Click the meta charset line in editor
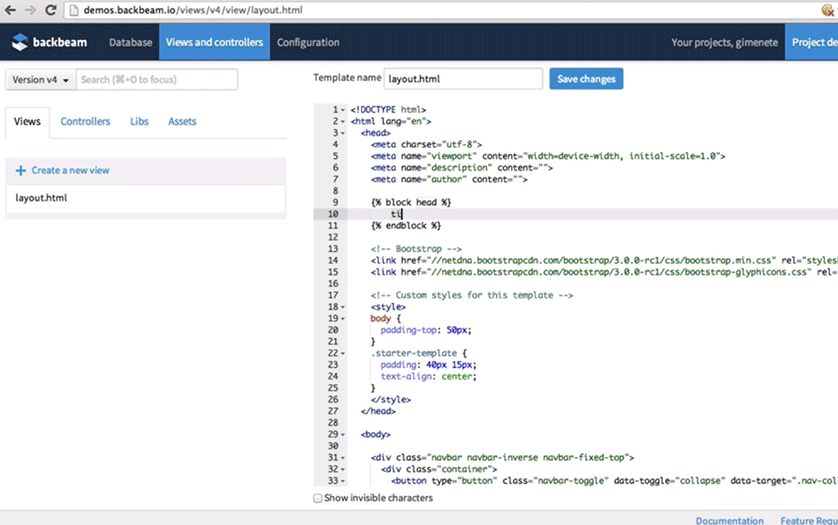 point(426,145)
